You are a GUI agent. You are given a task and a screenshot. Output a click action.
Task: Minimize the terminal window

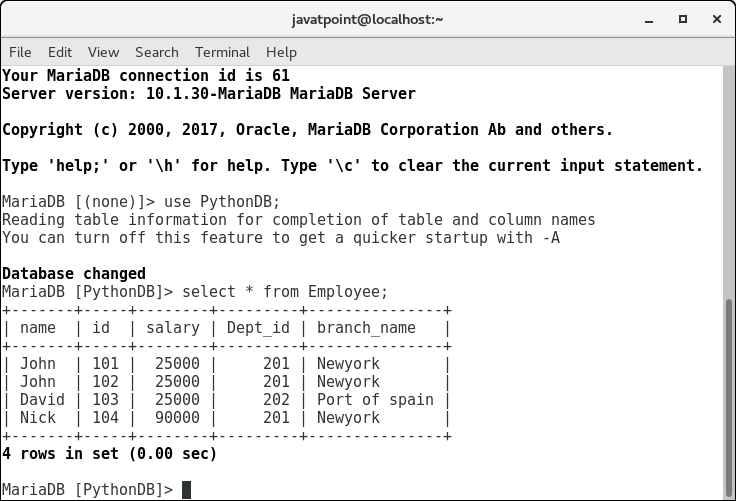click(x=647, y=19)
